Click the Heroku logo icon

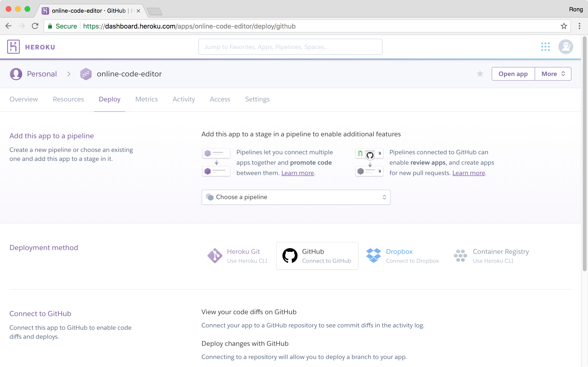tap(13, 47)
